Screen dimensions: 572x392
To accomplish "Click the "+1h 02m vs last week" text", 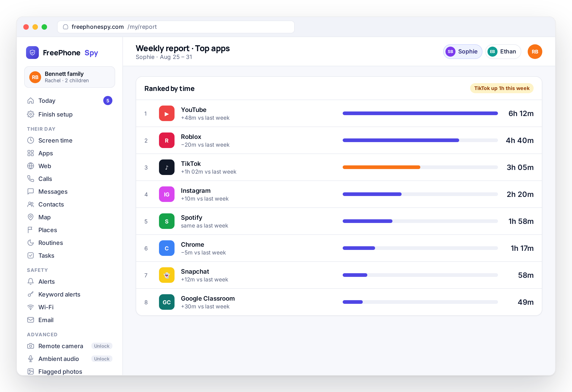I will (209, 172).
